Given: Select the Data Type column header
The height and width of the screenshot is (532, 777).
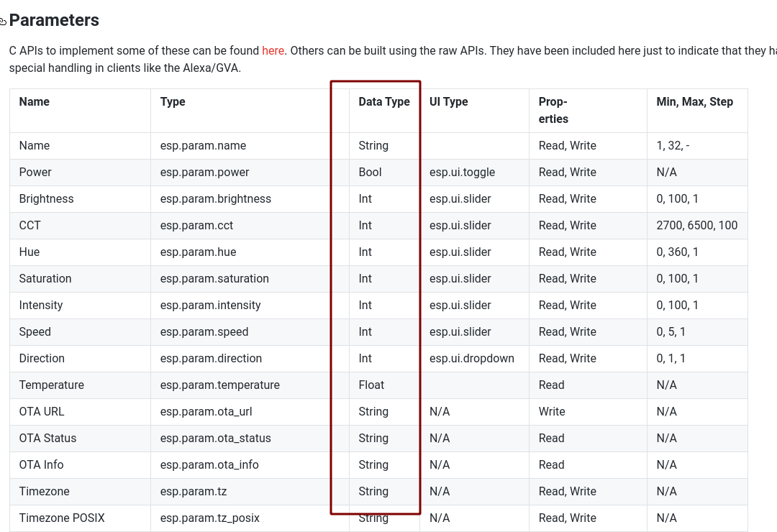Looking at the screenshot, I should 384,101.
